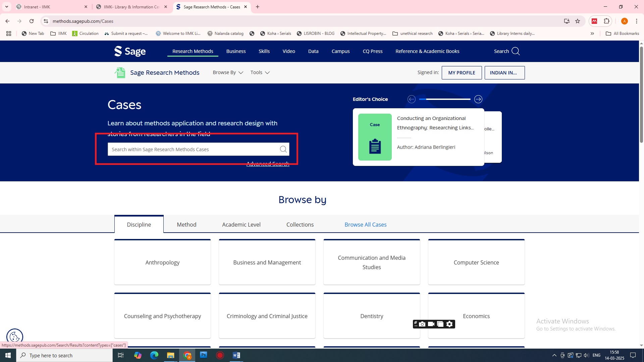Click the Search within Cases input field
Image resolution: width=644 pixels, height=362 pixels.
pos(193,149)
